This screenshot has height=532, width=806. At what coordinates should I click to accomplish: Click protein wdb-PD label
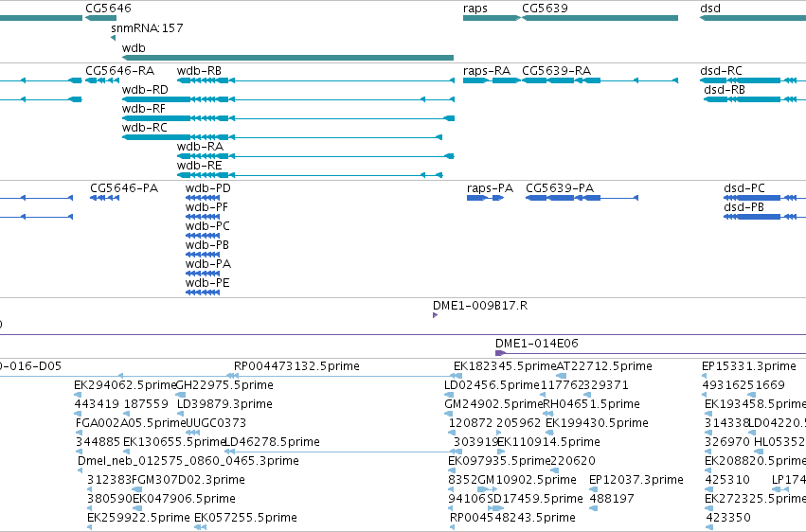tap(208, 188)
